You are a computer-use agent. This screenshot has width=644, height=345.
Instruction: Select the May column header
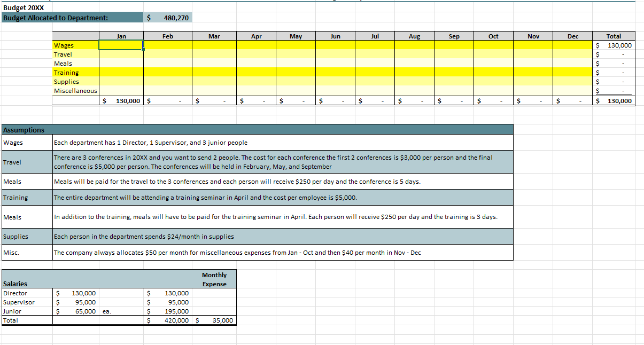click(x=296, y=36)
